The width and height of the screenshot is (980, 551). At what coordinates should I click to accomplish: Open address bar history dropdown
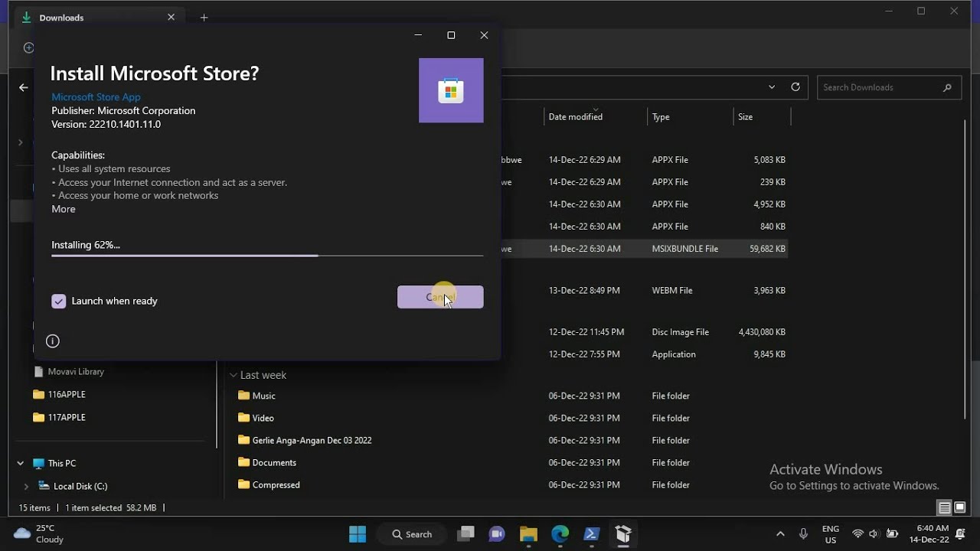(x=772, y=87)
